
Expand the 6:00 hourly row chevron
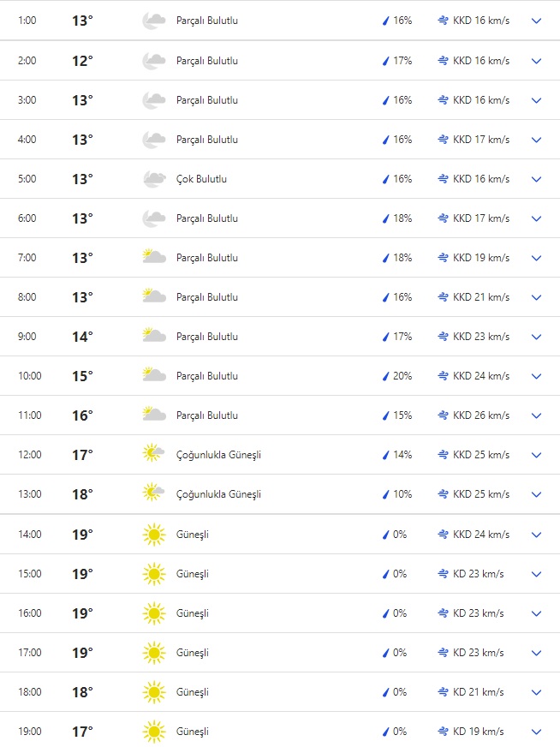[537, 218]
